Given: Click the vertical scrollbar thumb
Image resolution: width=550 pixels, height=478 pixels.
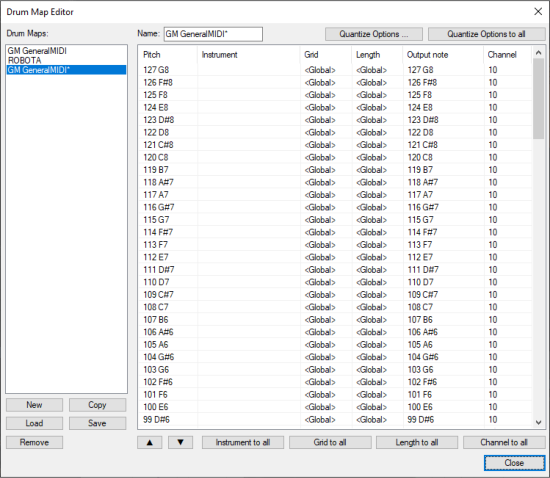Looking at the screenshot, I should tap(538, 99).
